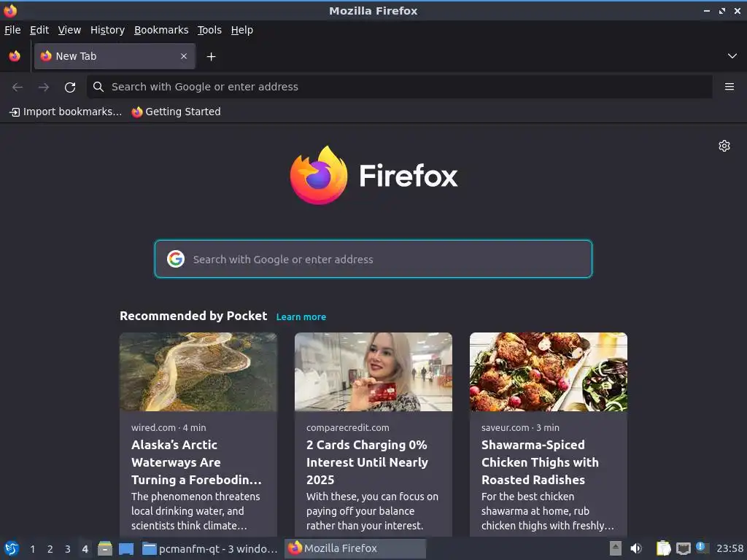Viewport: 747px width, 560px height.
Task: Close the New Tab tab
Action: click(x=184, y=56)
